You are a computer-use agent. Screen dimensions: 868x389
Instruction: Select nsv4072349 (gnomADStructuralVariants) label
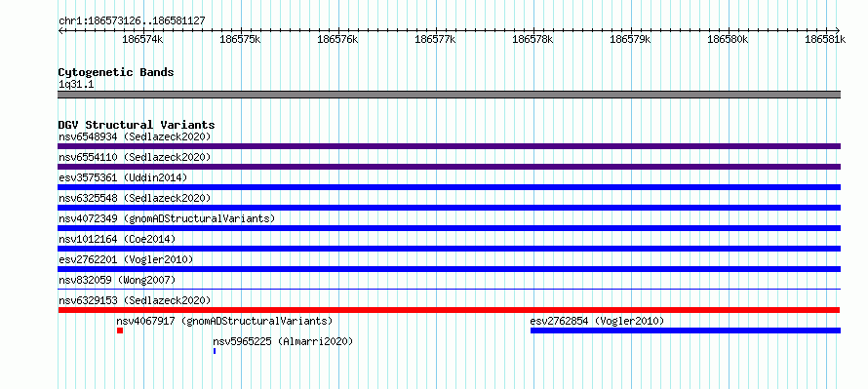pyautogui.click(x=167, y=218)
